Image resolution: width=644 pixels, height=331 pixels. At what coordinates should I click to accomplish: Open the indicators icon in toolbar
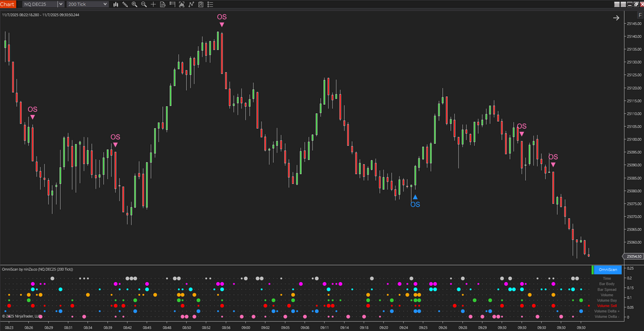(191, 4)
